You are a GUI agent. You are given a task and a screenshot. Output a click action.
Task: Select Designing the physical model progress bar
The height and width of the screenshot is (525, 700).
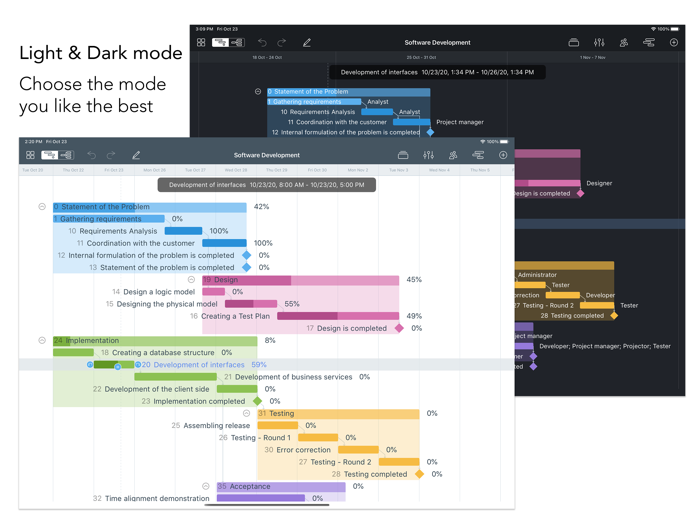251,304
